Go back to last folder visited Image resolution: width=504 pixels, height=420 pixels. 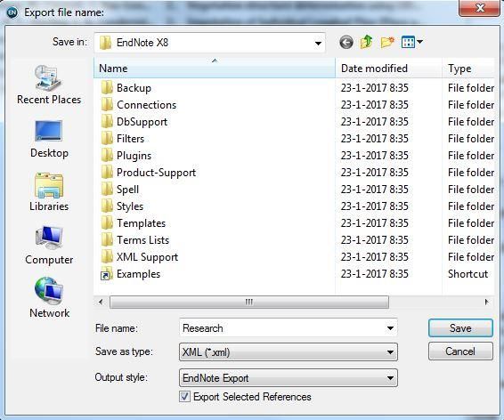tap(346, 42)
